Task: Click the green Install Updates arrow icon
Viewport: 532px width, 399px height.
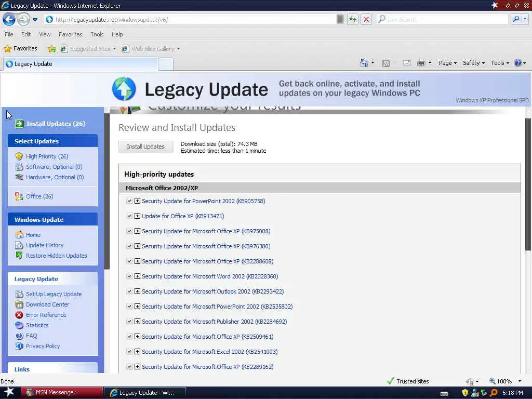Action: tap(19, 124)
